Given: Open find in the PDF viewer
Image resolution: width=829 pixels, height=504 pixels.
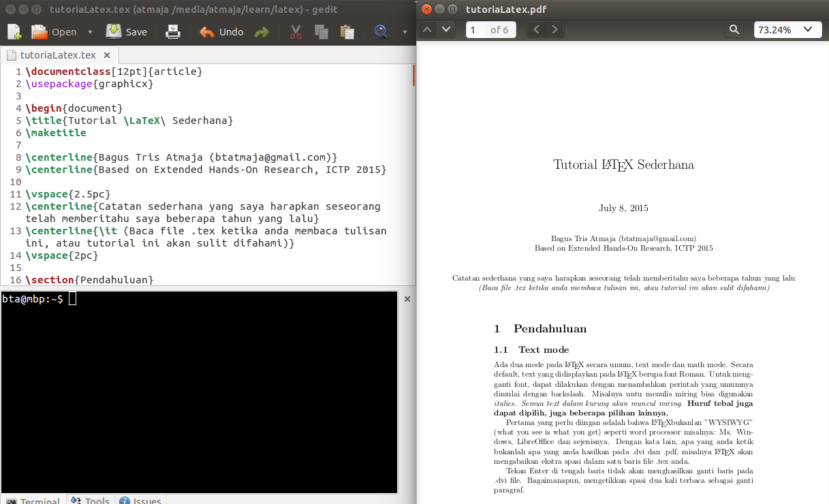Looking at the screenshot, I should 734,29.
